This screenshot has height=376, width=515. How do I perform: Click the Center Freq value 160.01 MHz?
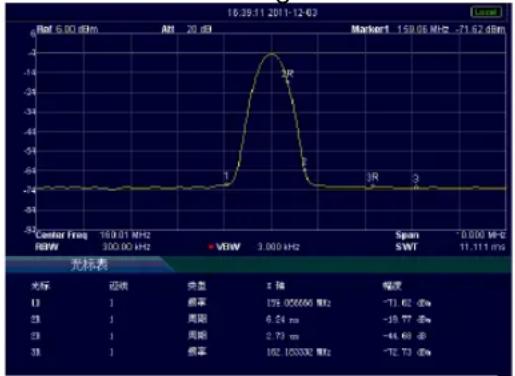[125, 235]
